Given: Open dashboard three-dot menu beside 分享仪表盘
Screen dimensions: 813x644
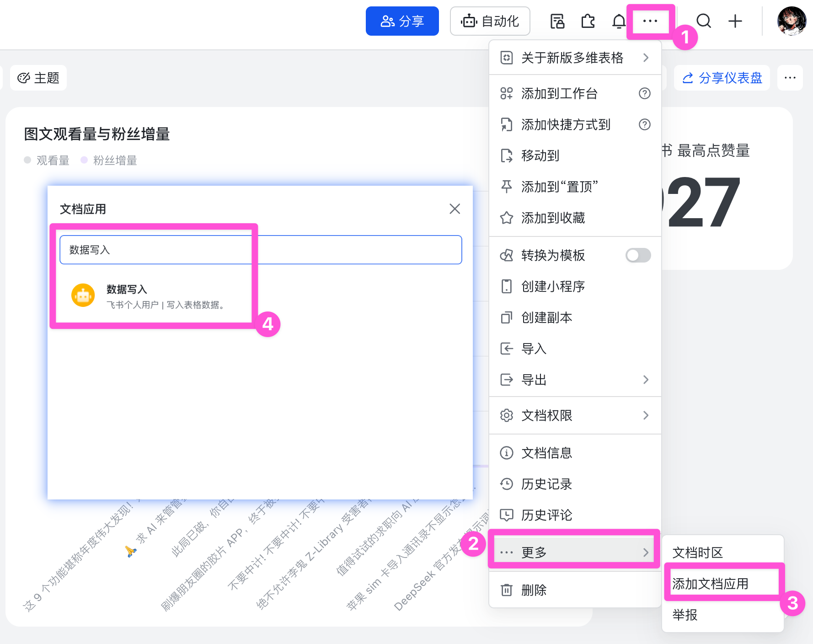Looking at the screenshot, I should click(790, 78).
